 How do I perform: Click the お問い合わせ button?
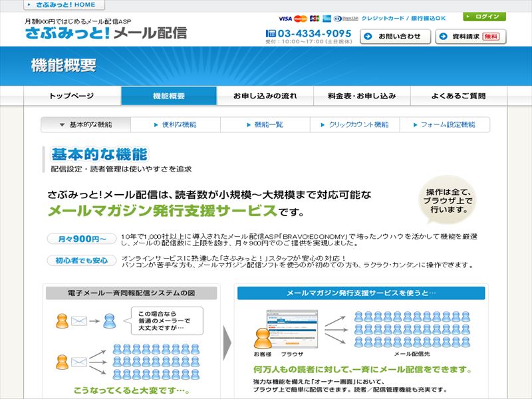click(395, 37)
